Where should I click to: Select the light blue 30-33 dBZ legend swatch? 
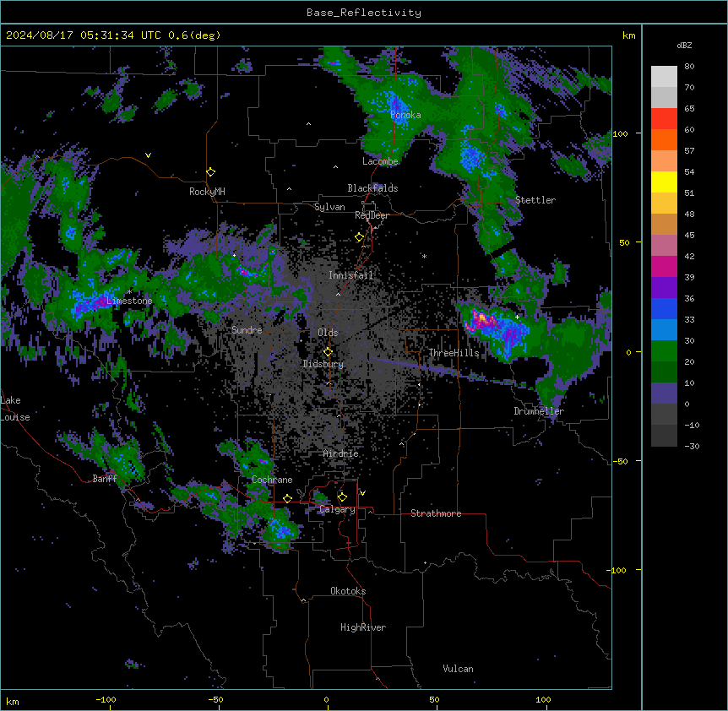point(664,330)
